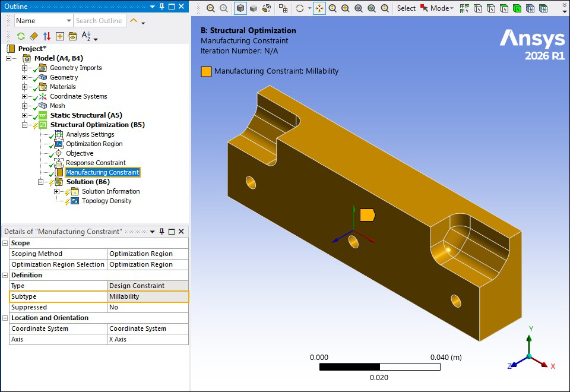Expand the Static Structural (A5) node
Screen dimensions: 570x392
pos(24,115)
